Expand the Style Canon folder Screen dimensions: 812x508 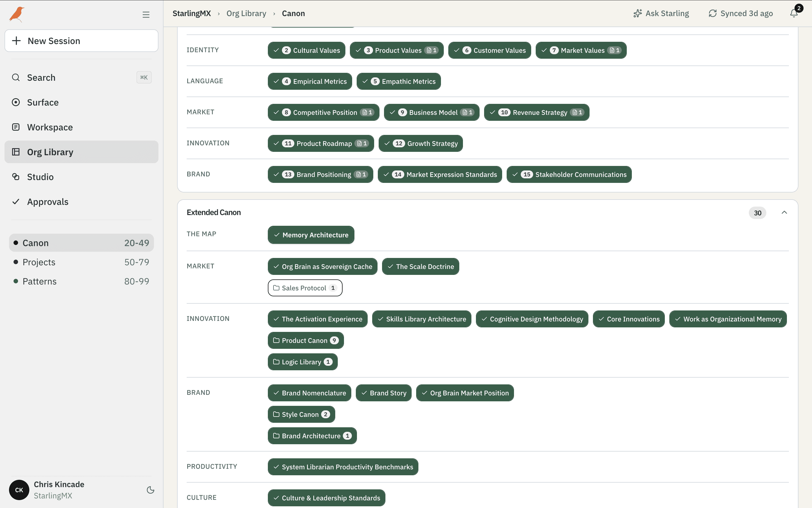coord(301,415)
